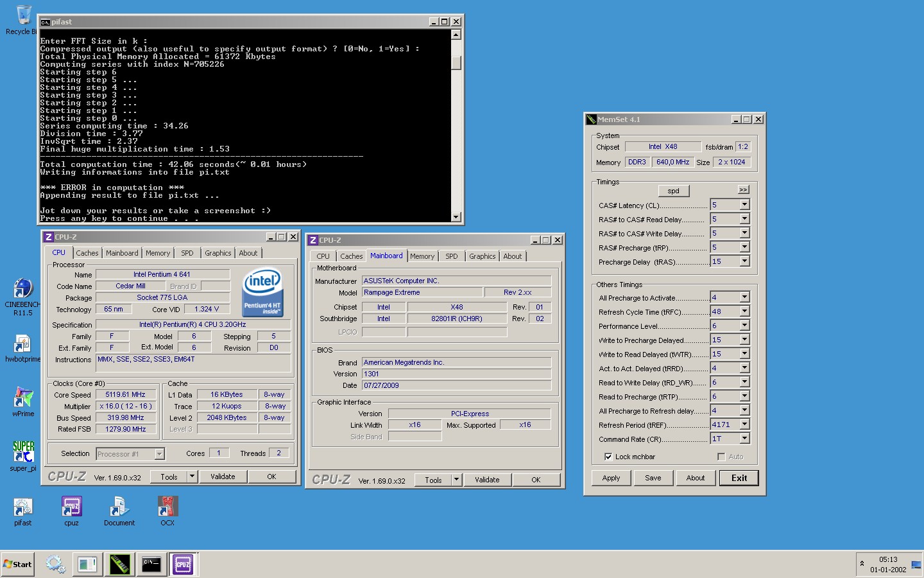Switch to MemSet via taskbar icon

(119, 565)
